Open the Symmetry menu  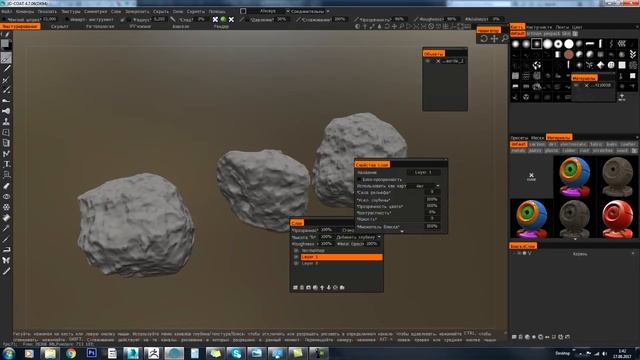[x=96, y=11]
